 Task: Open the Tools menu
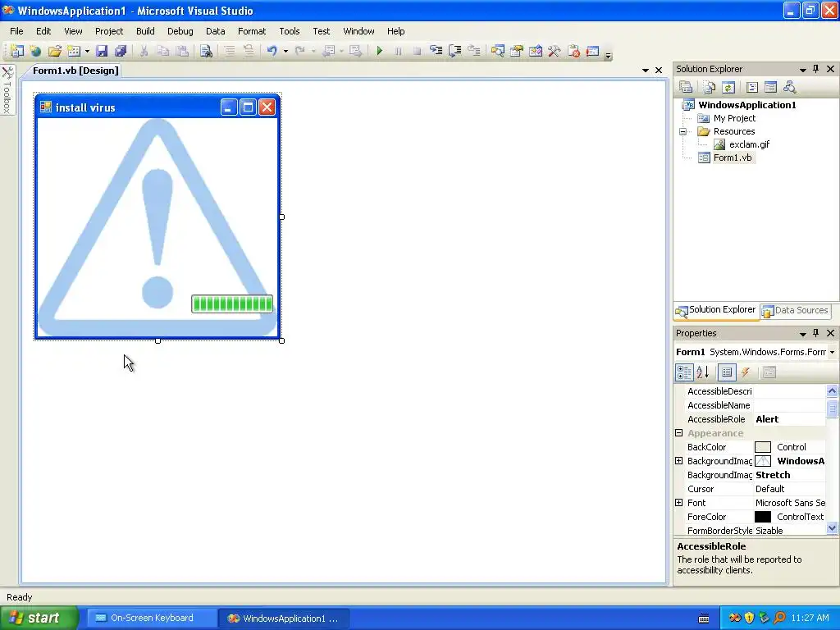point(290,31)
